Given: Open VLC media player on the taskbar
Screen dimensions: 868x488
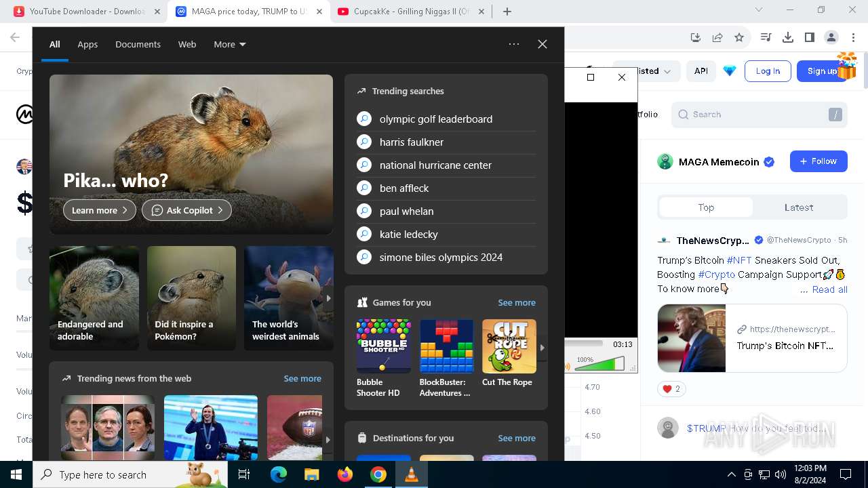Looking at the screenshot, I should [411, 474].
